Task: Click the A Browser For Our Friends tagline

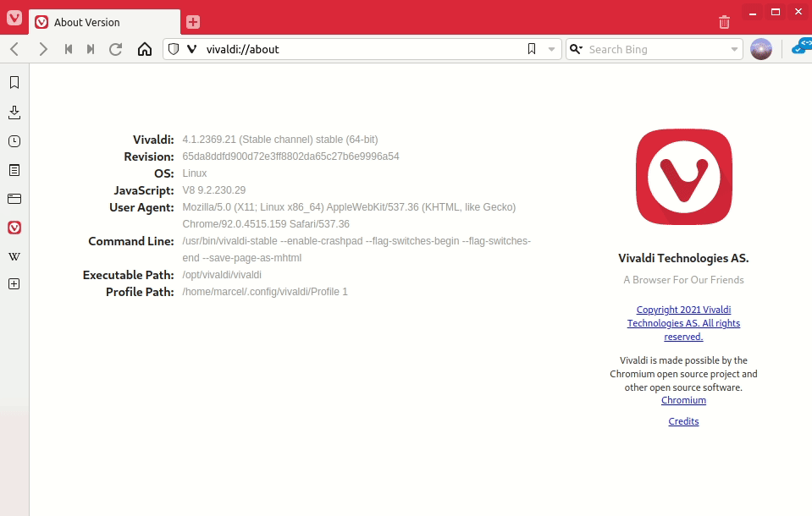Action: (x=683, y=280)
